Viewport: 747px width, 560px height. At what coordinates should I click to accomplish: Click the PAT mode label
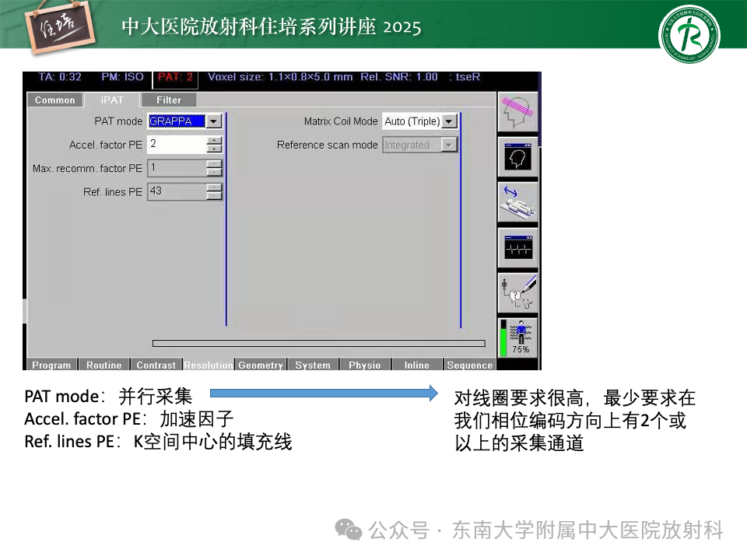coord(118,121)
